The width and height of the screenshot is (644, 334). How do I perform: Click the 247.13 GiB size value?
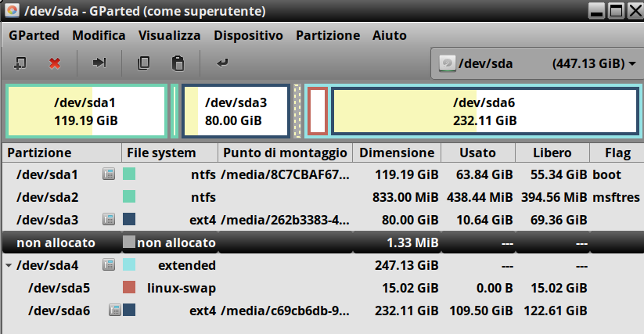pyautogui.click(x=407, y=265)
